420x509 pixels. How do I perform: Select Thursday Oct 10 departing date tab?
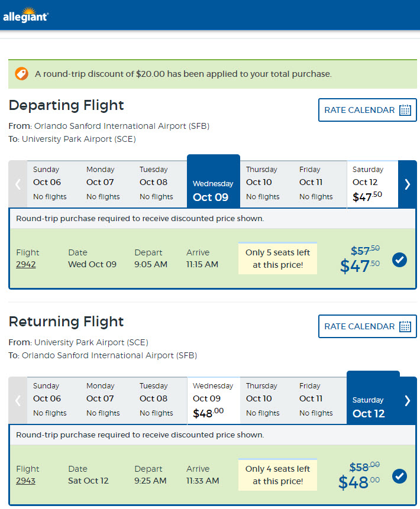(x=266, y=184)
